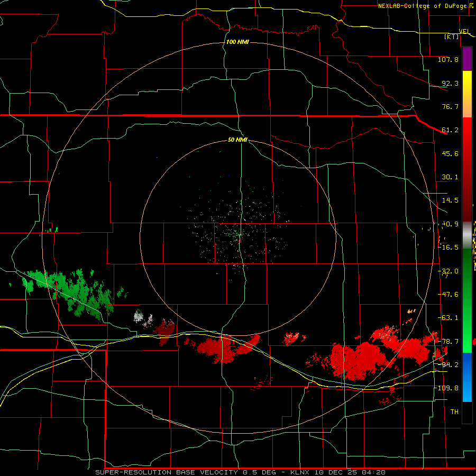Click the [KT] units label
Image resolution: width=476 pixels, height=476 pixels.
pyautogui.click(x=452, y=36)
